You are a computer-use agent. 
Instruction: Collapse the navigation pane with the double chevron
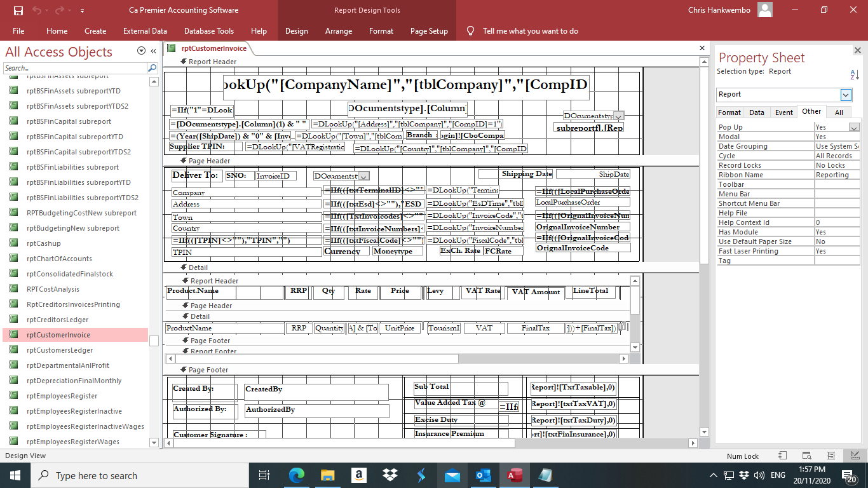pyautogui.click(x=153, y=51)
